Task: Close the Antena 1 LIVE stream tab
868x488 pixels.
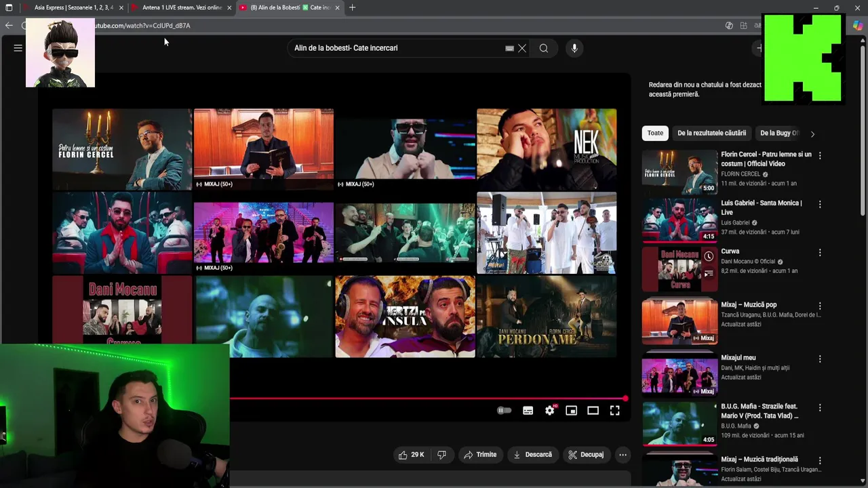Action: pyautogui.click(x=229, y=7)
